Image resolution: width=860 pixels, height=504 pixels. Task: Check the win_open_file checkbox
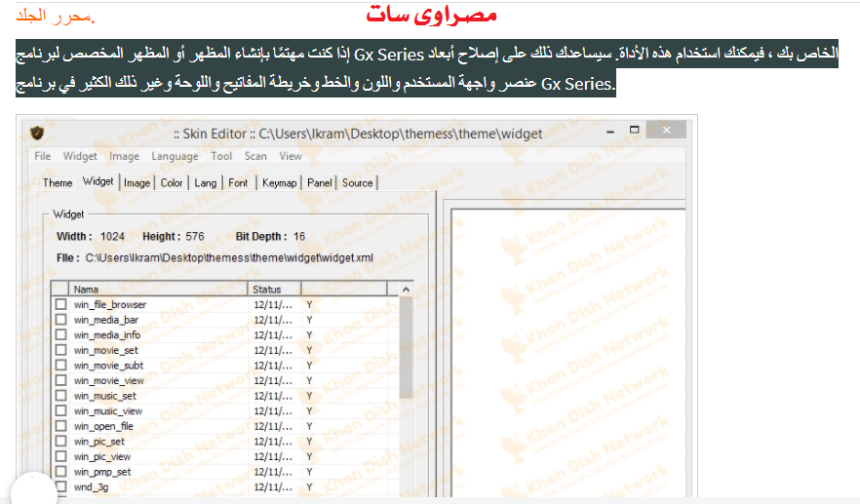click(x=60, y=426)
